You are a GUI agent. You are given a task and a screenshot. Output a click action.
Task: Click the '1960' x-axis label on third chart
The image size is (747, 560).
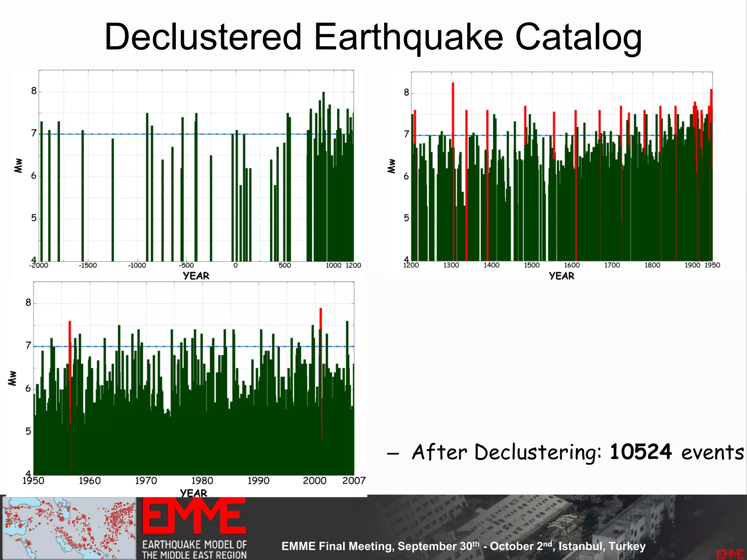point(90,481)
